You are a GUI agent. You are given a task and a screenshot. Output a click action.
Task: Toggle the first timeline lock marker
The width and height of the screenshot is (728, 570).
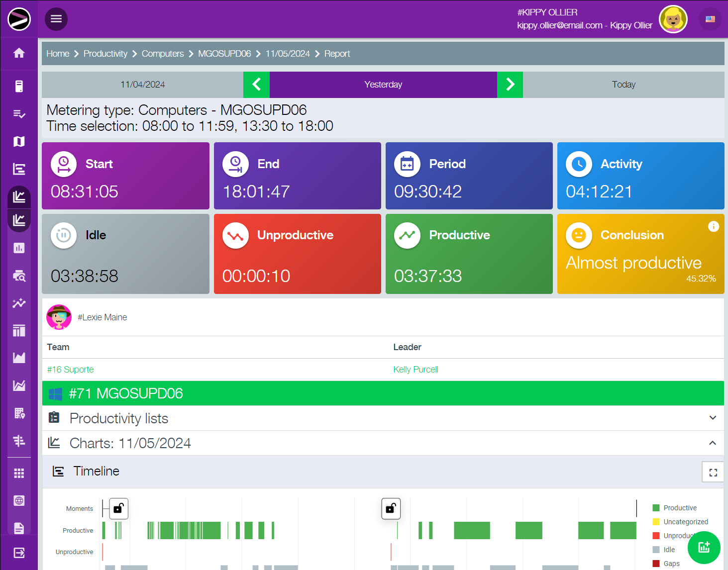point(118,508)
